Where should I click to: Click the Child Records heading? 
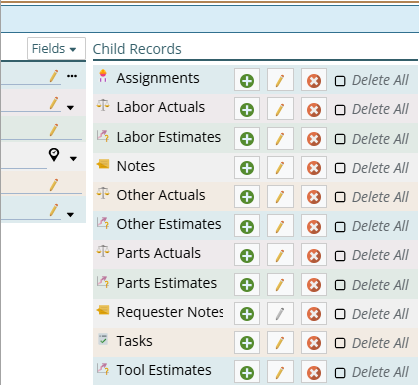pyautogui.click(x=137, y=49)
